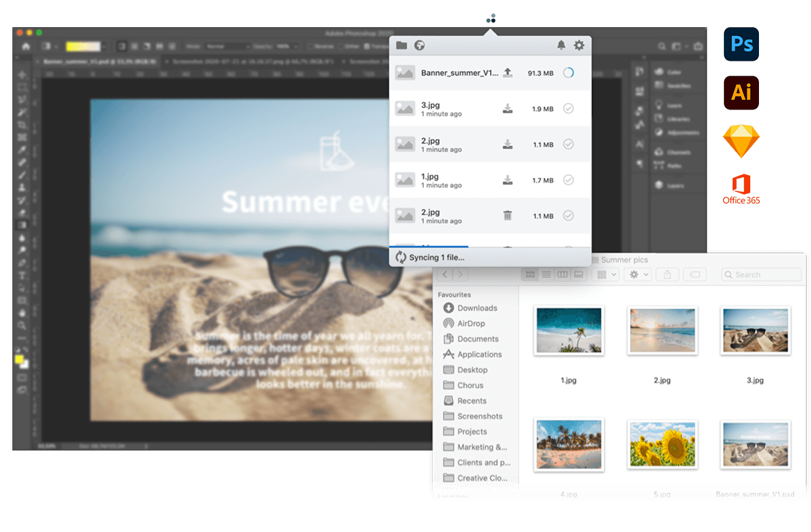Open AirDrop in the Finder sidebar

[464, 323]
